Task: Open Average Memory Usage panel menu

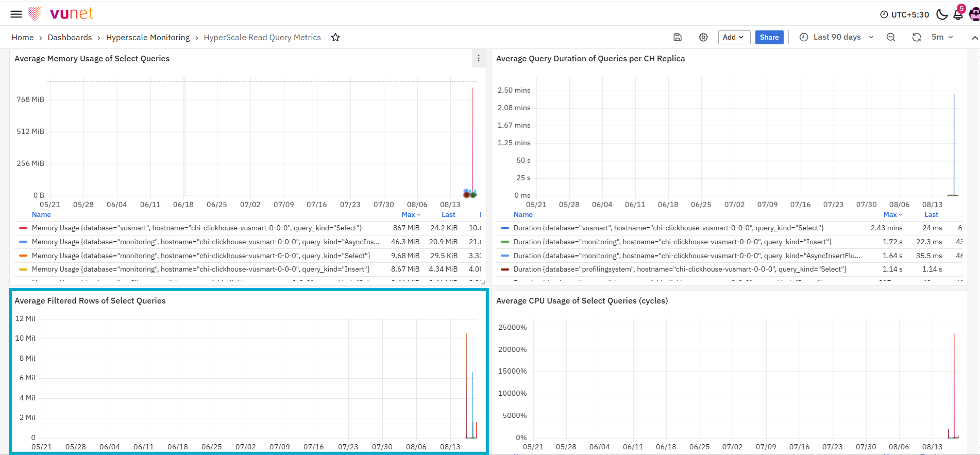Action: tap(479, 58)
